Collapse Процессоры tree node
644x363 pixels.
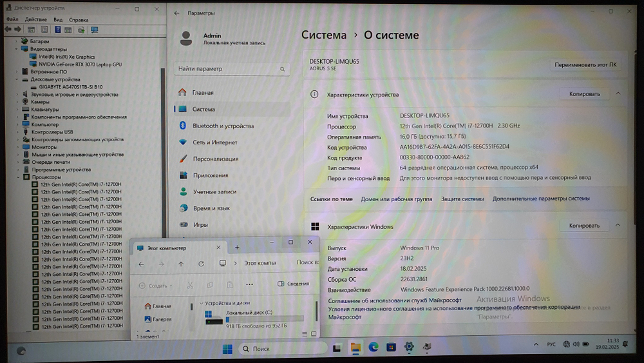[18, 177]
